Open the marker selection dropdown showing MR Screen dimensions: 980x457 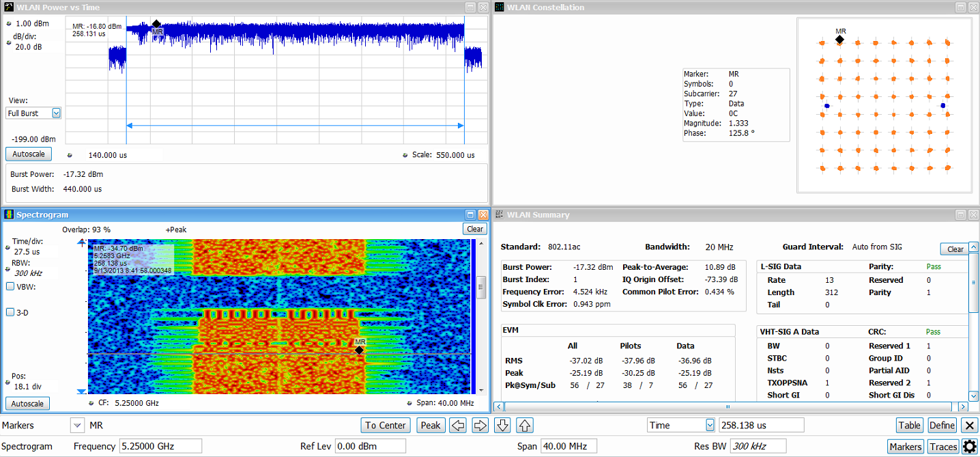[77, 426]
